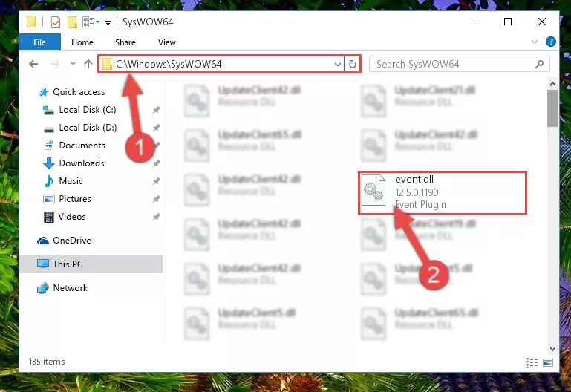Image resolution: width=571 pixels, height=392 pixels.
Task: Open Documents in the sidebar
Action: [82, 146]
